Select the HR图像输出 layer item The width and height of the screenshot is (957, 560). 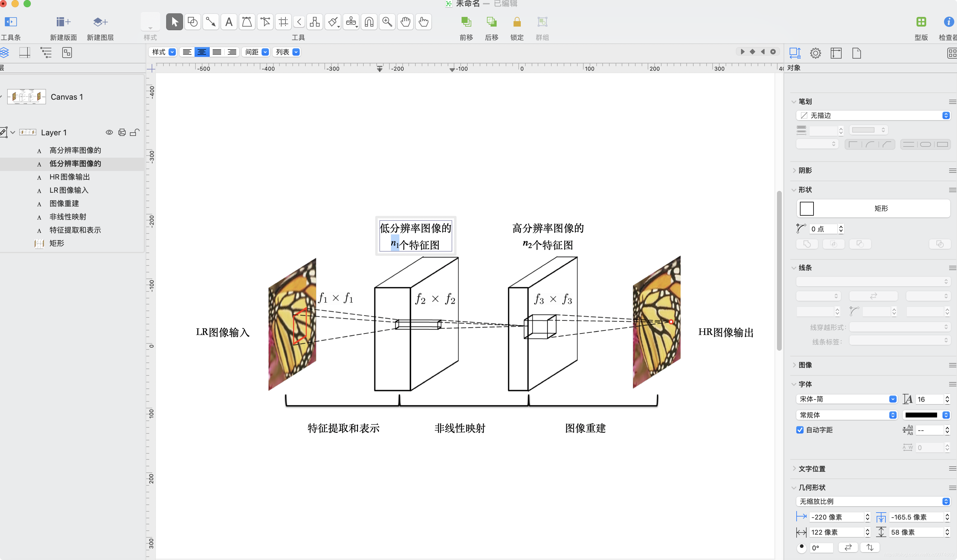(x=69, y=177)
